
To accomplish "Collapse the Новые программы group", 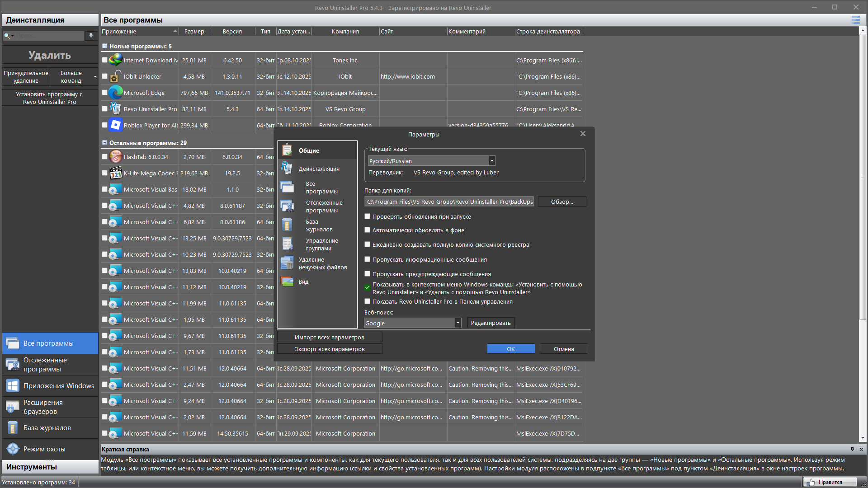I will [x=104, y=46].
